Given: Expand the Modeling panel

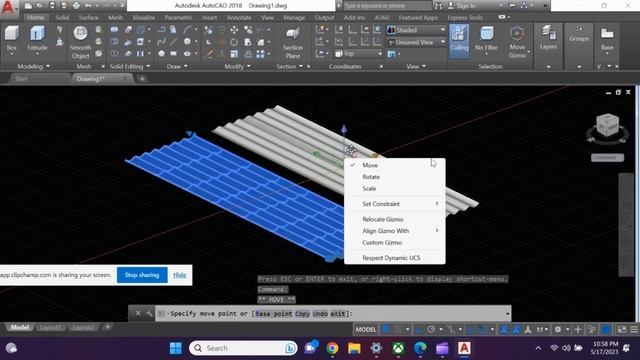Looking at the screenshot, I should 33,66.
